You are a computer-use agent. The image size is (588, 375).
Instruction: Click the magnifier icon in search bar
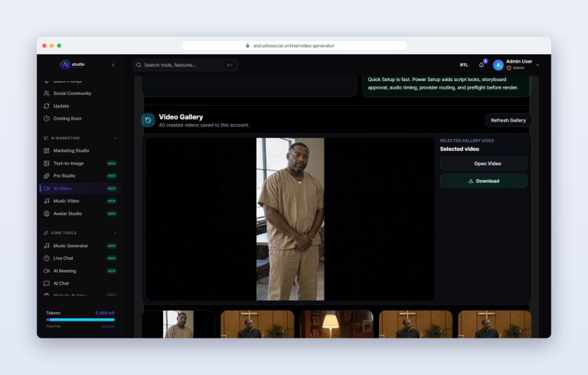(x=139, y=65)
